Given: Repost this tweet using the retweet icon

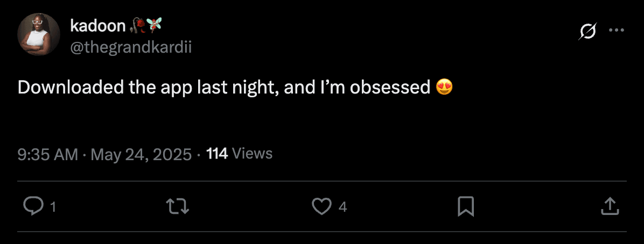Looking at the screenshot, I should pyautogui.click(x=179, y=206).
